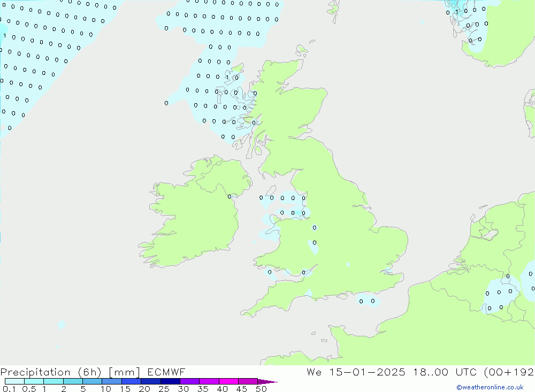Click the 0.1–0.5 mm lightest cyan legend swatch
Screen dimensions: 535x392
coord(14,381)
